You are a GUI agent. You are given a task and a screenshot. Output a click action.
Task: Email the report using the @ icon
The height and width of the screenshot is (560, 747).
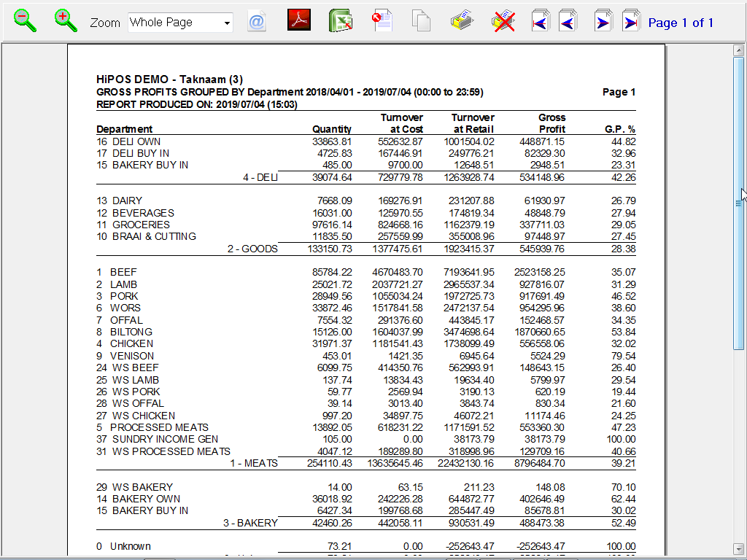pos(257,21)
